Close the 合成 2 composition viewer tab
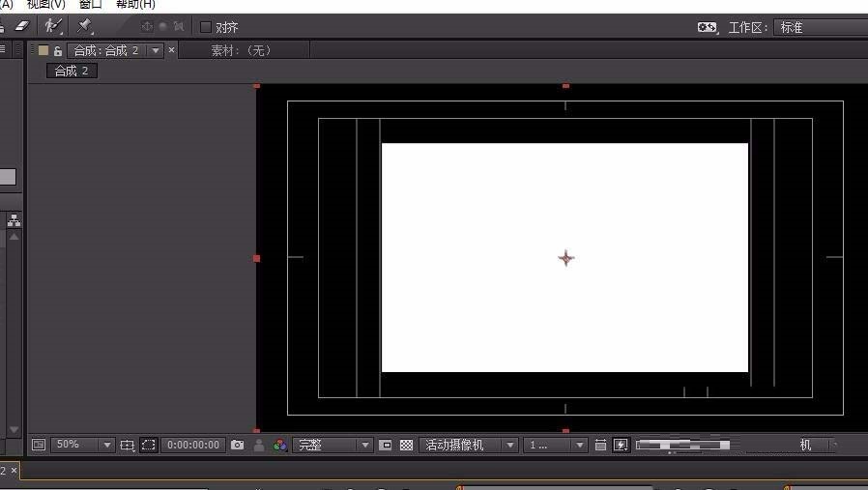The width and height of the screenshot is (868, 490). click(172, 50)
